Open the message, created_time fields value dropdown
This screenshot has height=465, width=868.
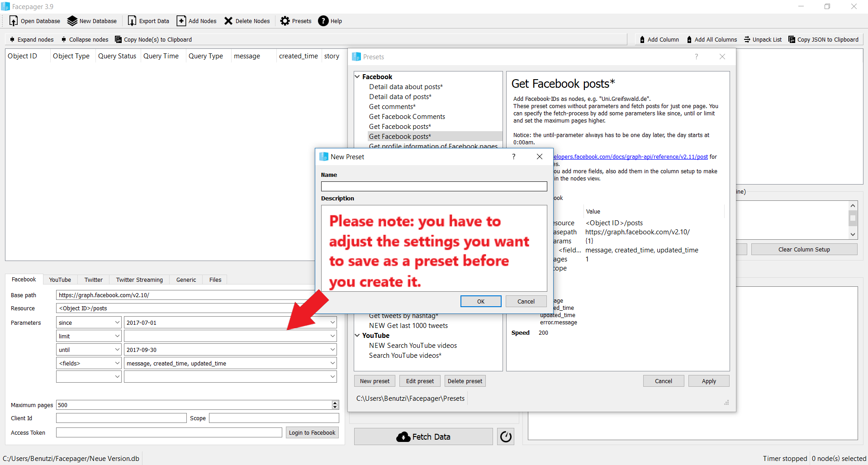tap(332, 363)
